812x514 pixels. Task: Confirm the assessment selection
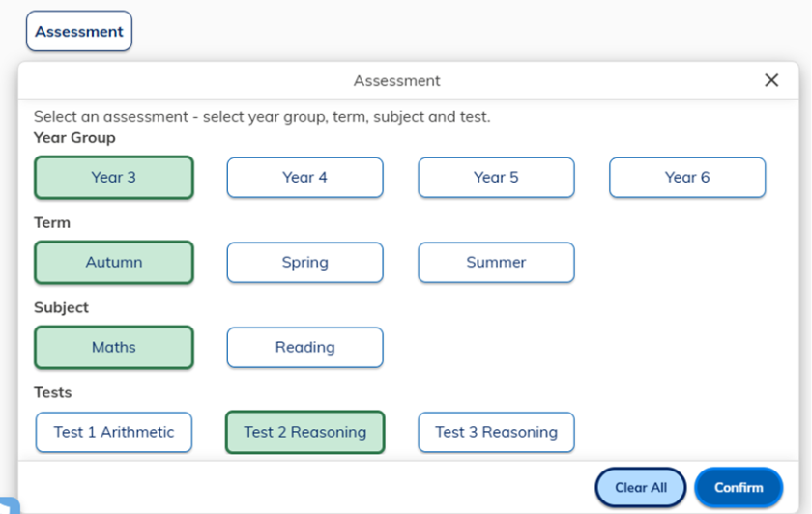[739, 488]
